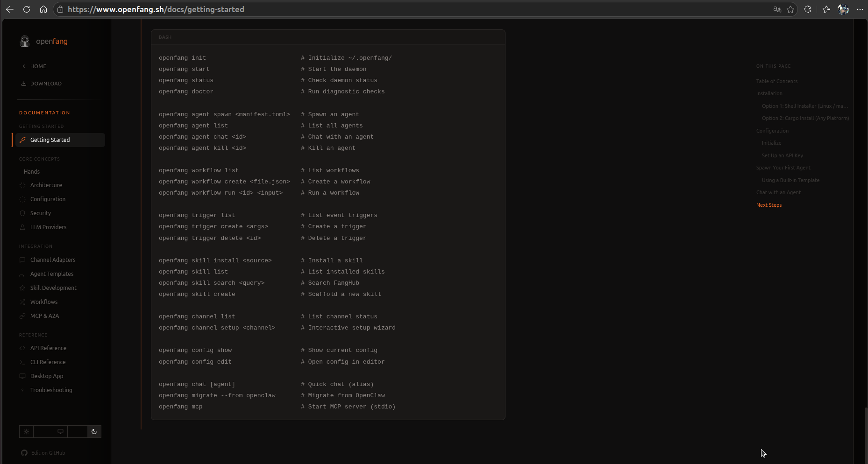Jump to Configuration in On This Page
This screenshot has width=868, height=464.
[772, 131]
